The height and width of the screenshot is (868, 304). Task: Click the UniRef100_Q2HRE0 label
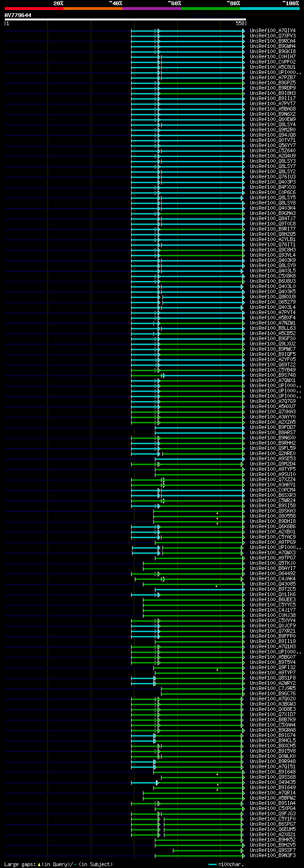(x=273, y=453)
